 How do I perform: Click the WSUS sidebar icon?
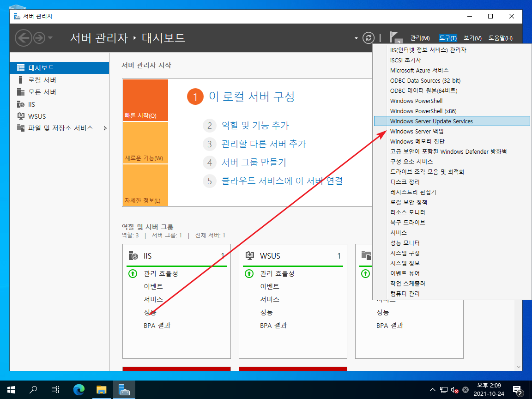(21, 116)
